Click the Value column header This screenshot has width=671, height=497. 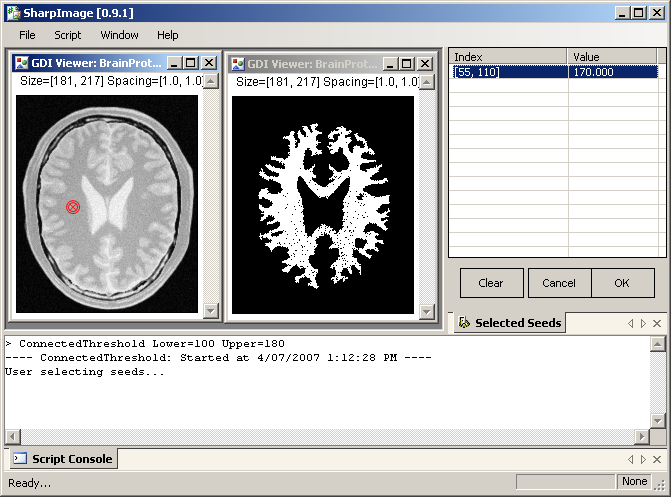click(x=614, y=57)
